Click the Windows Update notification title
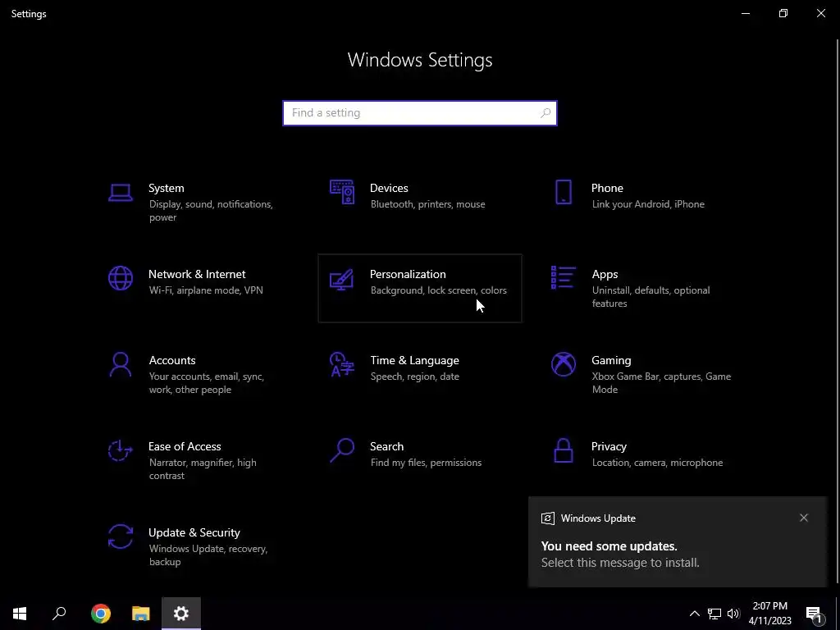The image size is (840, 630). pyautogui.click(x=598, y=518)
